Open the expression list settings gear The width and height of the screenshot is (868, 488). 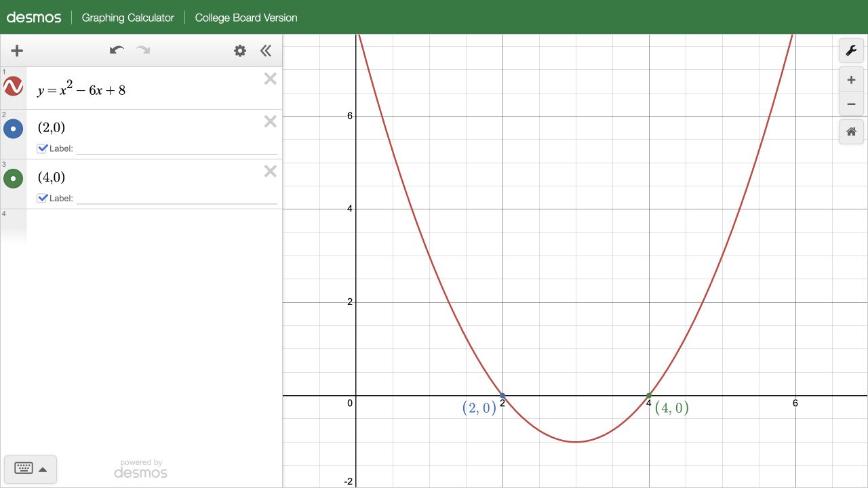coord(240,51)
